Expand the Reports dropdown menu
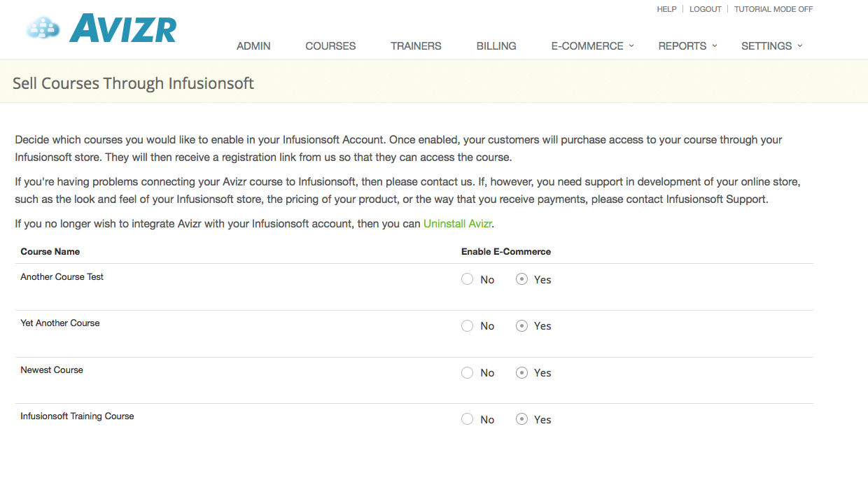 tap(687, 46)
